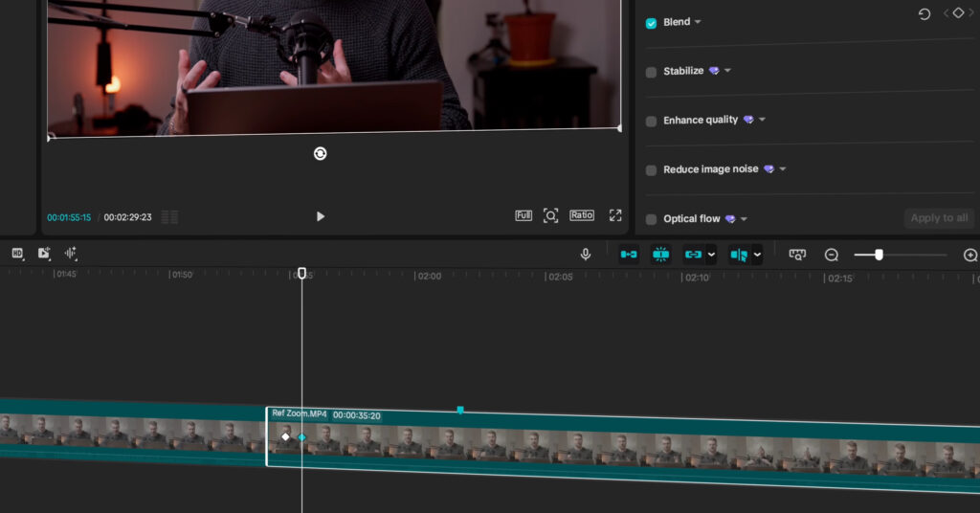The width and height of the screenshot is (980, 513).
Task: Click the video clip tool with sparkle
Action: tap(44, 253)
